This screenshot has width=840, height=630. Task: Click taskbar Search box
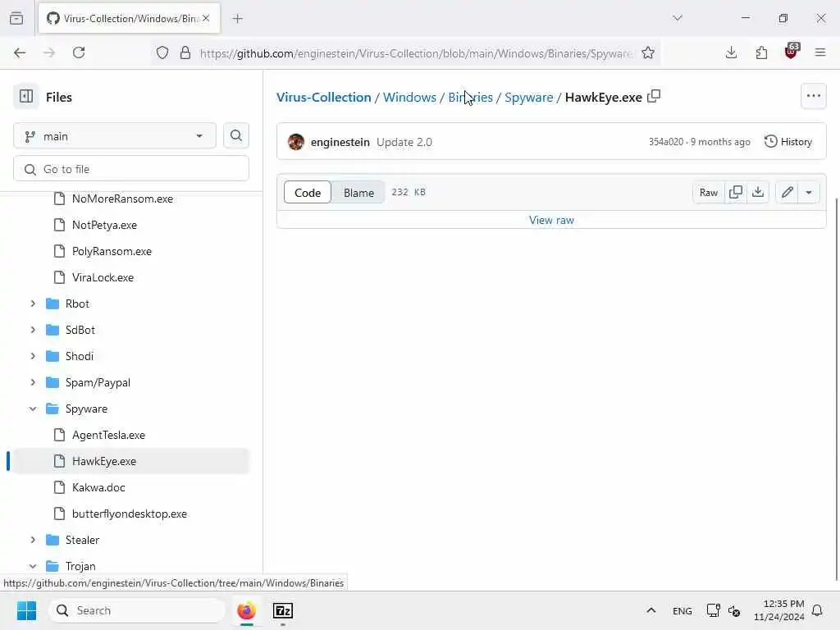tap(137, 610)
